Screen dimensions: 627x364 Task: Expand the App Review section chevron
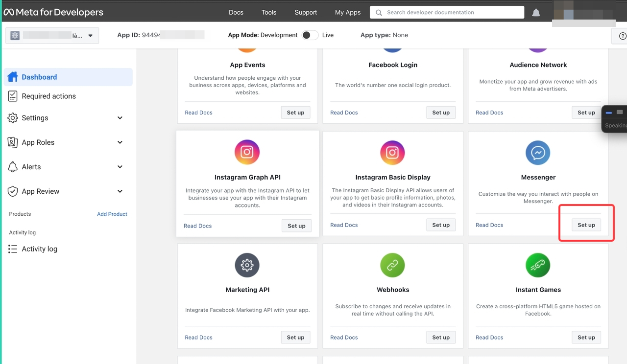pos(120,191)
